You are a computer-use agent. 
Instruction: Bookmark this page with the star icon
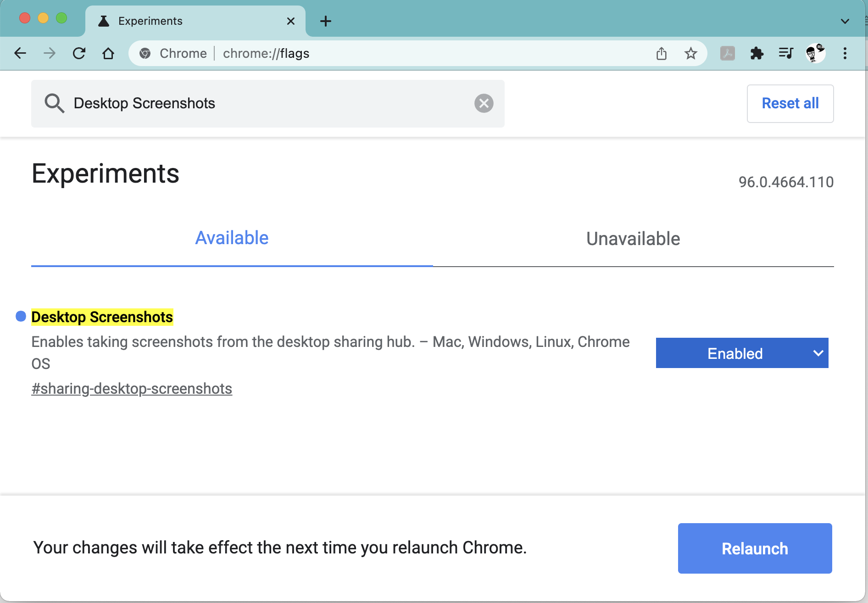(690, 53)
